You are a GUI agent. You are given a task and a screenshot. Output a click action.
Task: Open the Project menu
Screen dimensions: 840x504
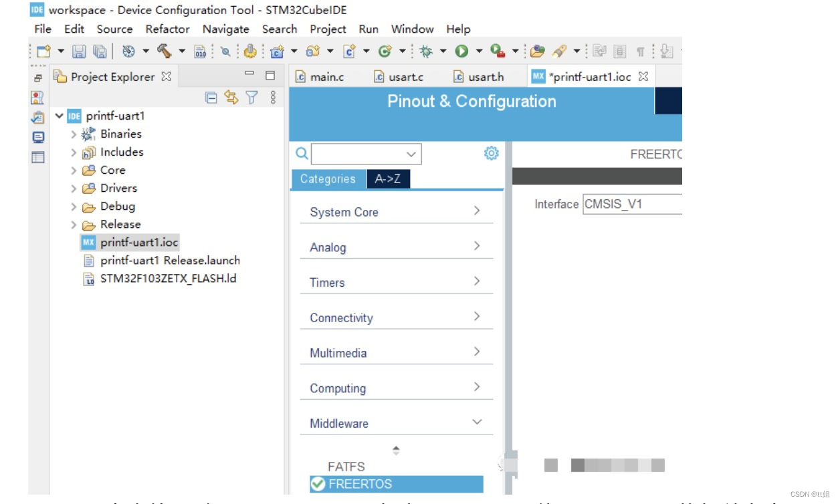click(x=328, y=29)
